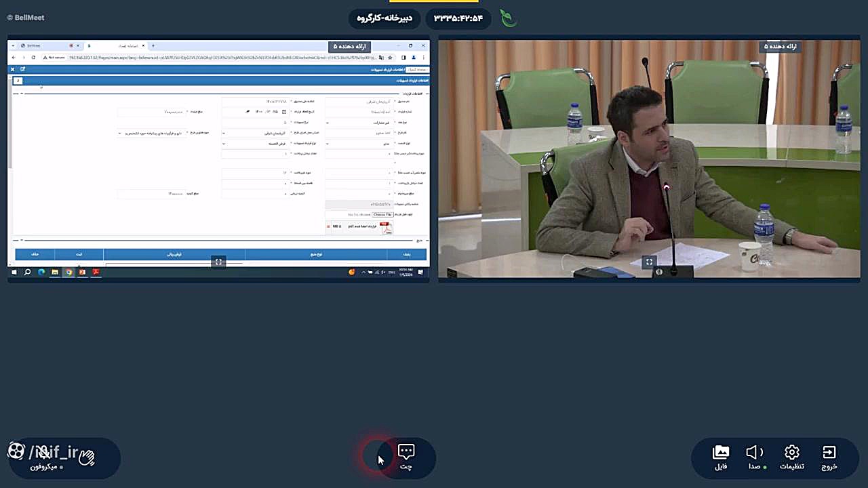868x488 pixels.
Task: Click the meeting timer 3335:42:54
Action: click(458, 18)
